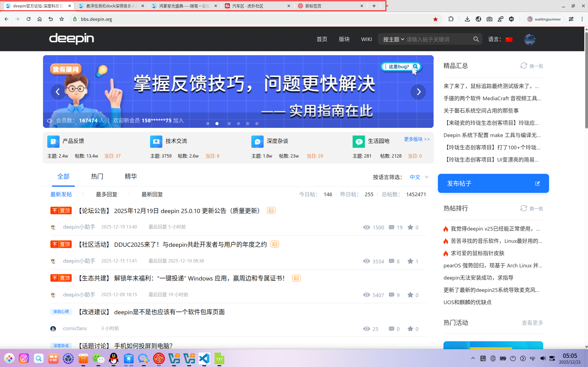Reload the current page
Viewport: 588px width, 367px height.
coord(29,19)
